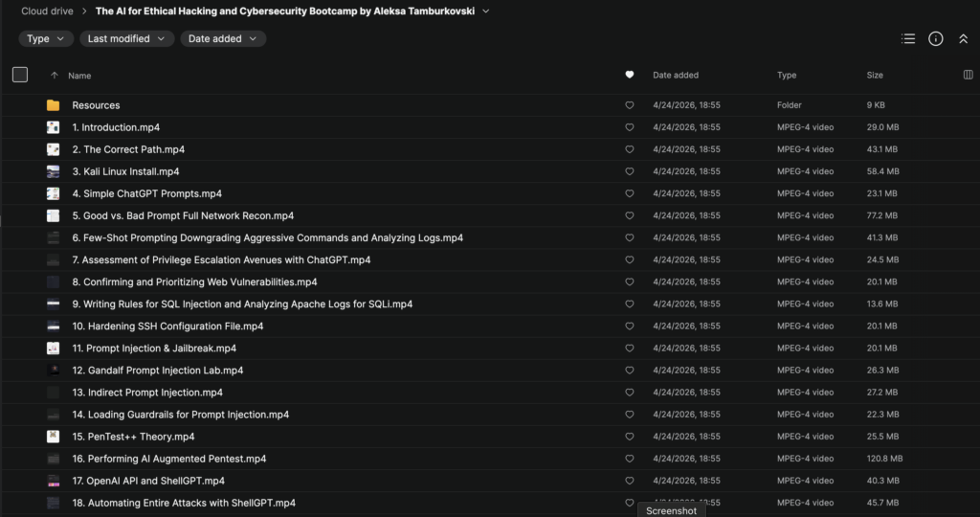
Task: Favorite 16. Performing AI Augmented Pentest.mp4
Action: coord(630,459)
